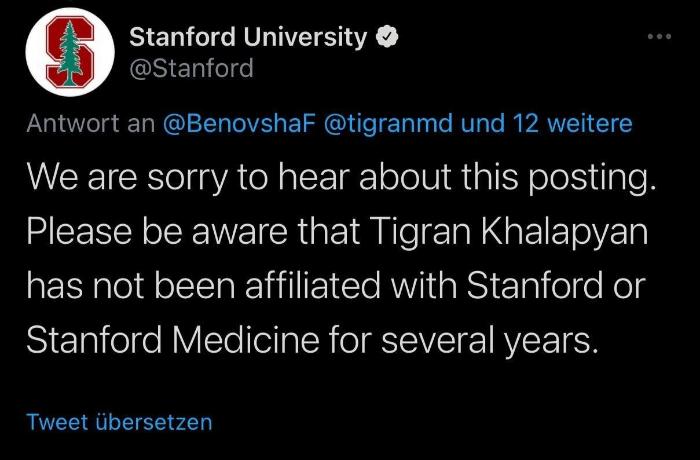Click the 'Antwort an' reply label
The width and height of the screenshot is (700, 460).
coord(91,123)
